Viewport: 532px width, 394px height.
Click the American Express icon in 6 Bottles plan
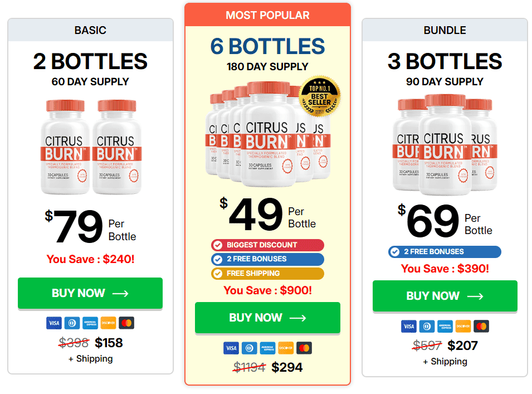(267, 348)
